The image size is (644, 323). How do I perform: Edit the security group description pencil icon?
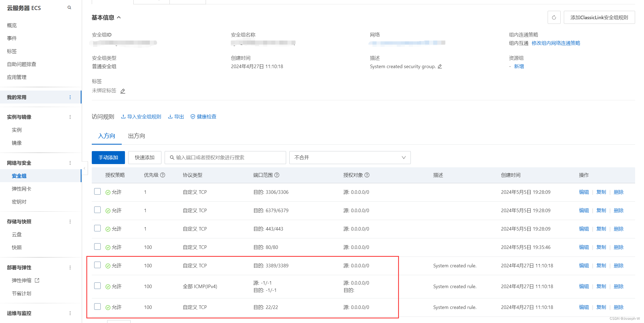coord(440,66)
